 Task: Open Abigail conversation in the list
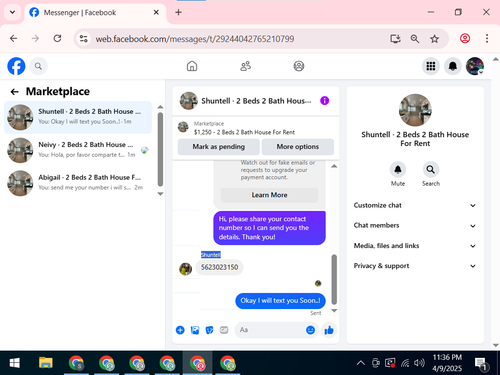(x=78, y=183)
